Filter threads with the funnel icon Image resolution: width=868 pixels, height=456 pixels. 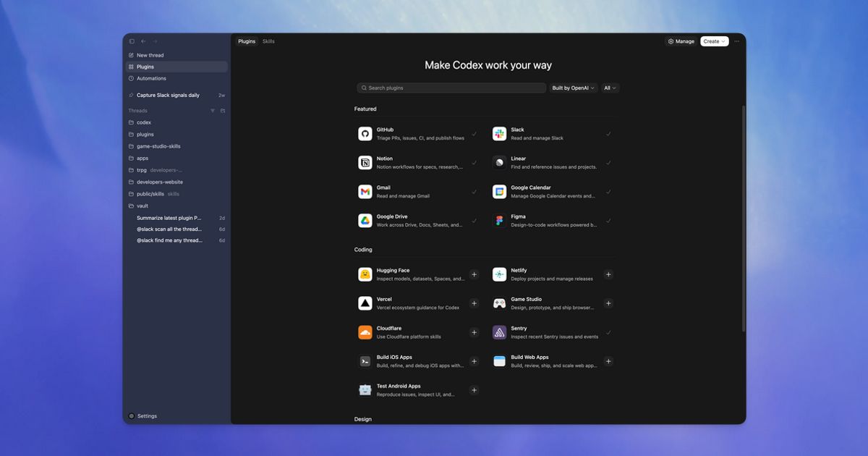point(213,111)
